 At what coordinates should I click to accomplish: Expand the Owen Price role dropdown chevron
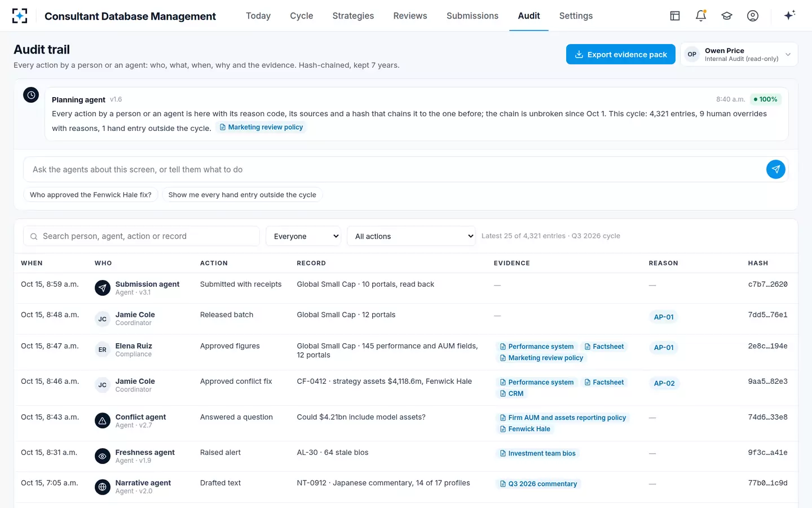coord(788,55)
